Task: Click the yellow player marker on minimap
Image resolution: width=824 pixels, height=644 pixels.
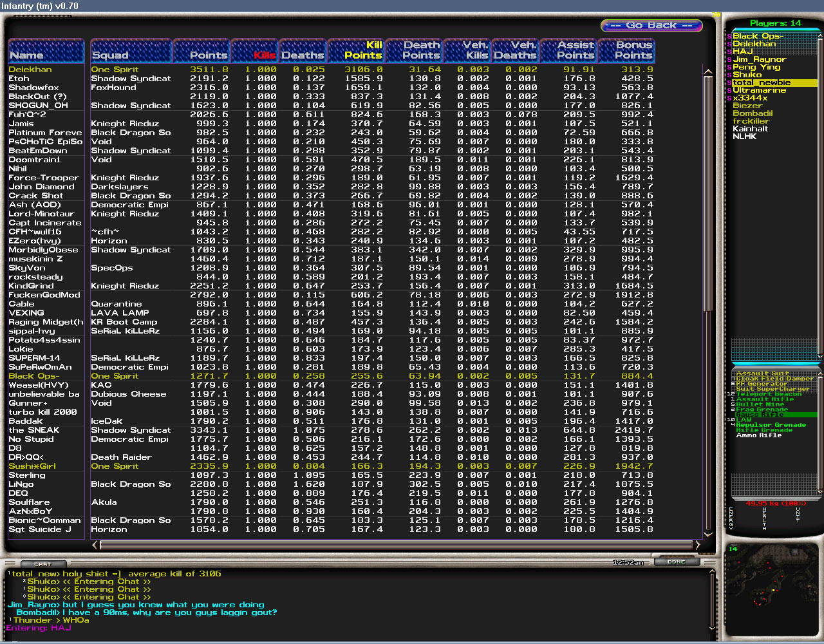Action: click(772, 590)
